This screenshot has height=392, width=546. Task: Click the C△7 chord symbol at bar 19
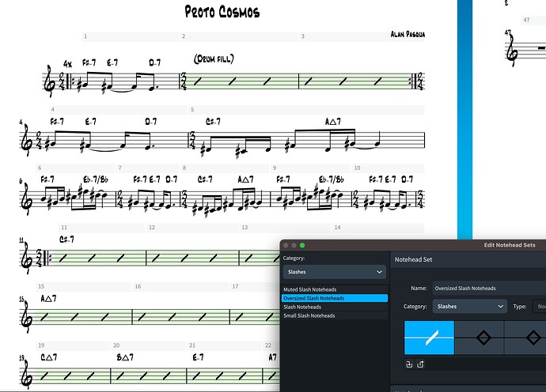click(49, 357)
